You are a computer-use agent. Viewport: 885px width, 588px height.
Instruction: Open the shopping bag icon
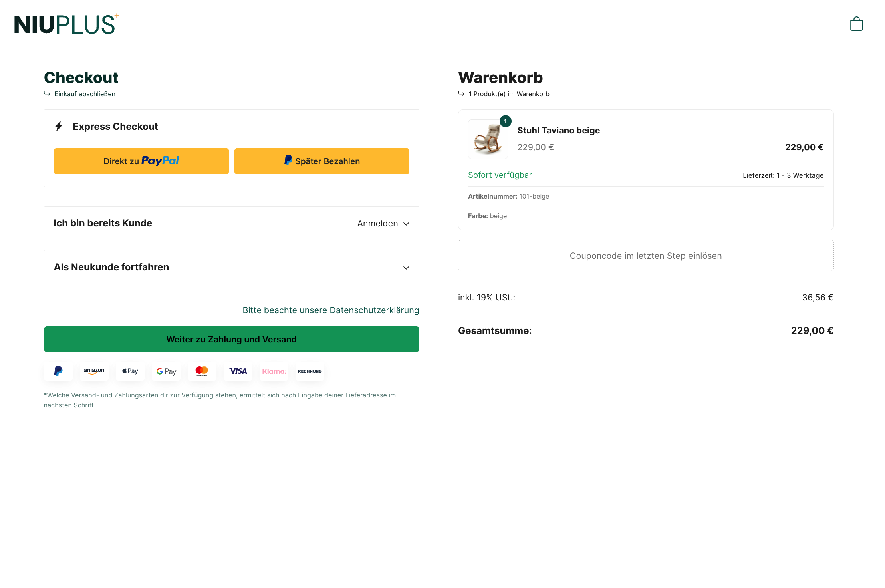point(856,24)
